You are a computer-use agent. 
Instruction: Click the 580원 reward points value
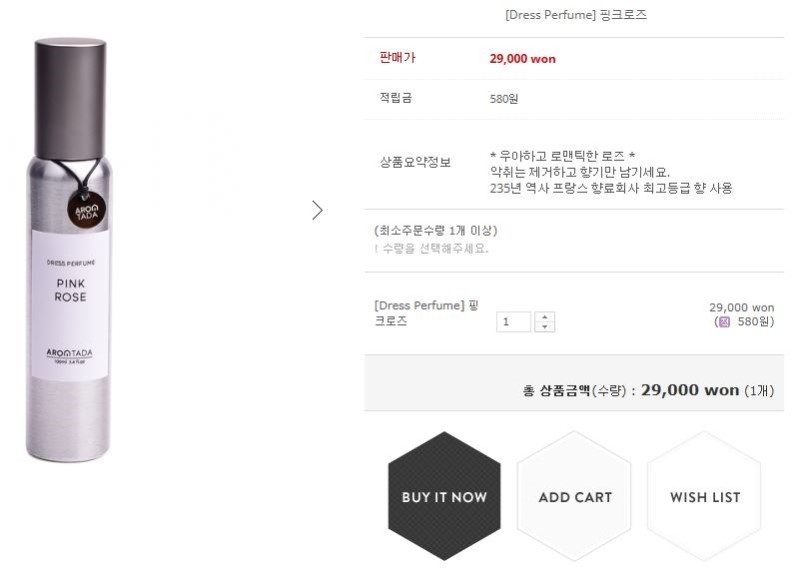(505, 99)
